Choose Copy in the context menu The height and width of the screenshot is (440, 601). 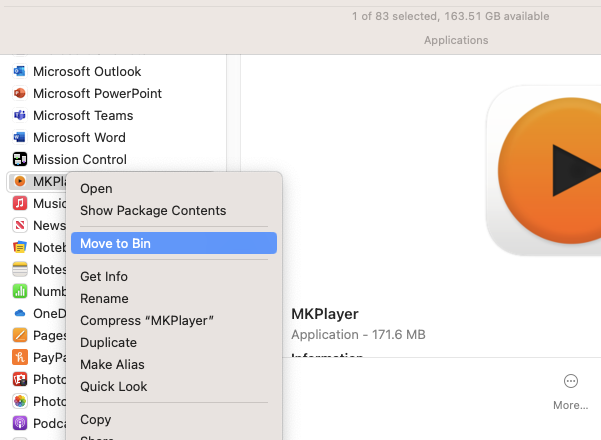click(174, 419)
